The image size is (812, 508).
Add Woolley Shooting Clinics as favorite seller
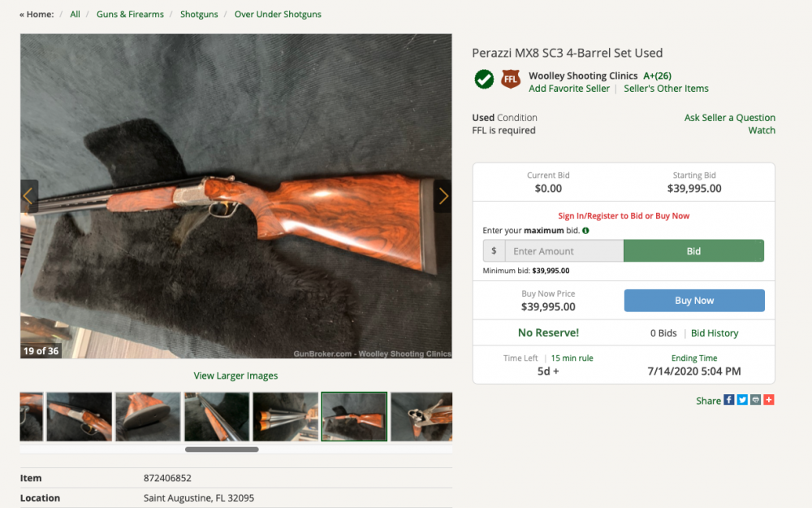tap(568, 89)
